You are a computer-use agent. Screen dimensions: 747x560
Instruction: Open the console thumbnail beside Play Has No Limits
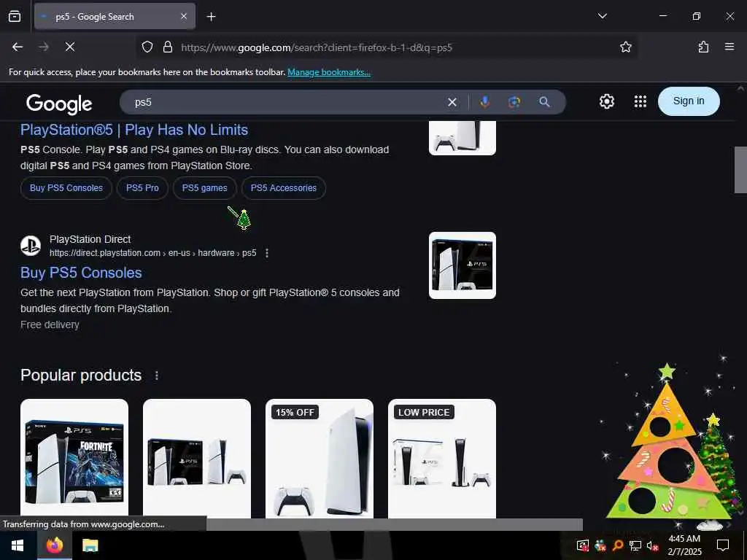click(x=462, y=138)
